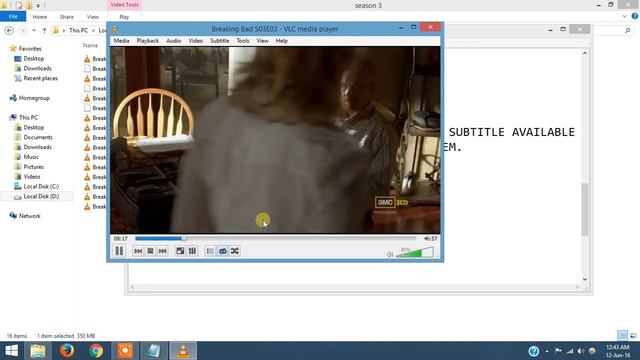This screenshot has width=640, height=360.
Task: Jump to previous media in VLC
Action: (138, 251)
